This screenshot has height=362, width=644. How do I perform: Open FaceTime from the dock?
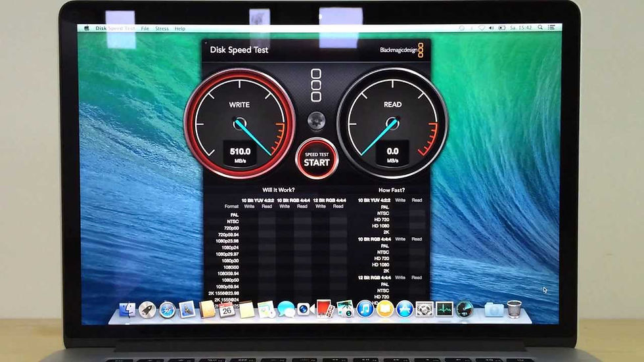pyautogui.click(x=305, y=309)
